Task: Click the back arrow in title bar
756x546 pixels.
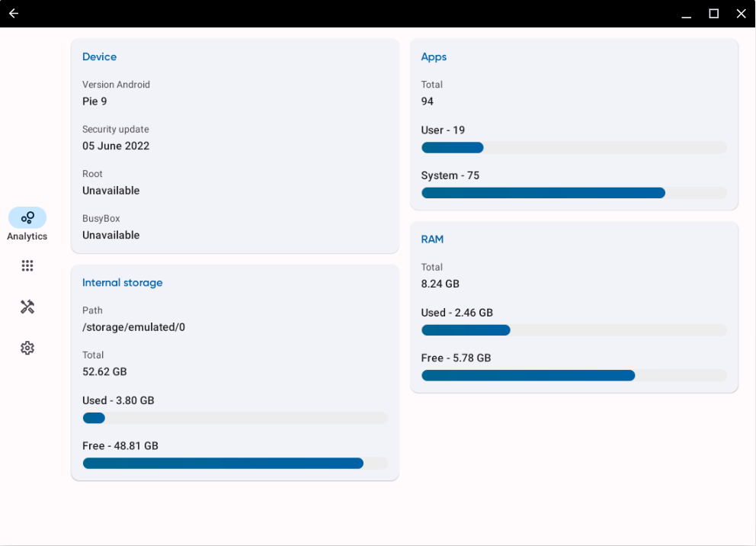Action: click(14, 14)
